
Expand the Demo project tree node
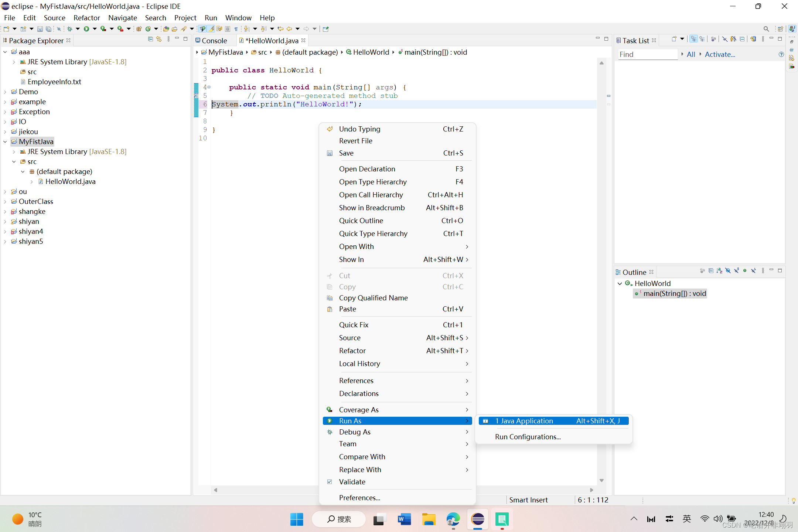[5, 92]
